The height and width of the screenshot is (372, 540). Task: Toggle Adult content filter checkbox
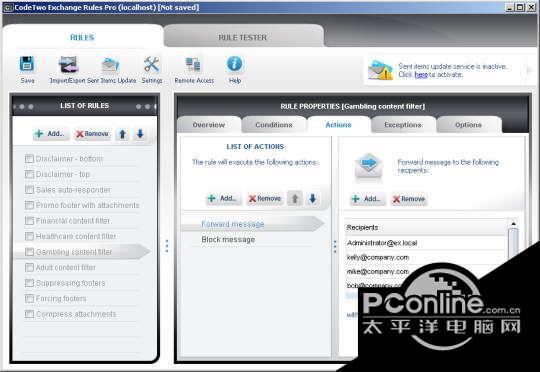click(x=29, y=267)
